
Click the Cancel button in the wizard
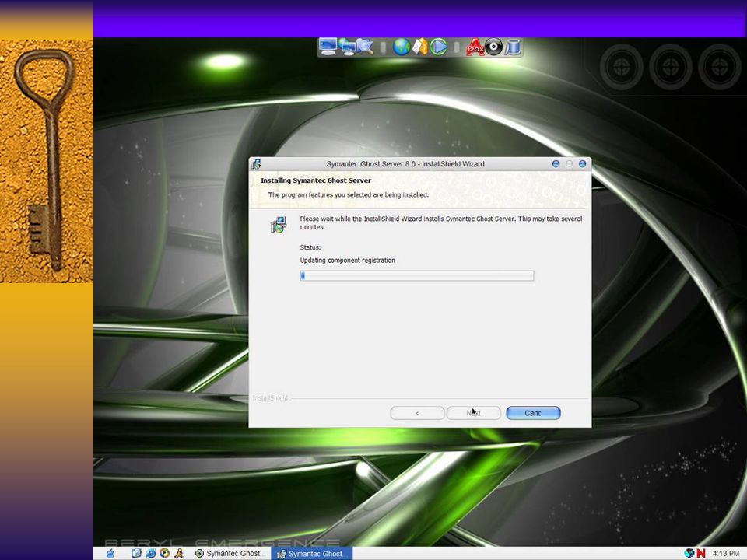point(533,413)
